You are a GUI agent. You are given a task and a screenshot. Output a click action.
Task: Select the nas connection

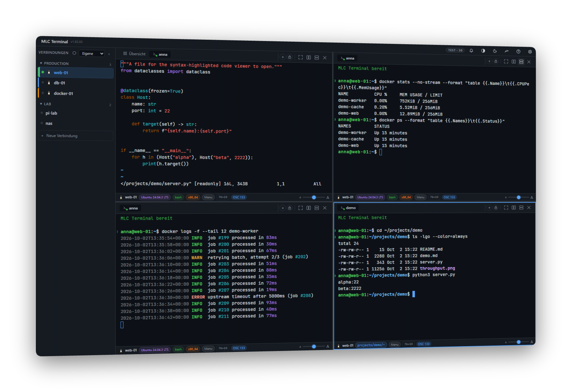pos(76,123)
